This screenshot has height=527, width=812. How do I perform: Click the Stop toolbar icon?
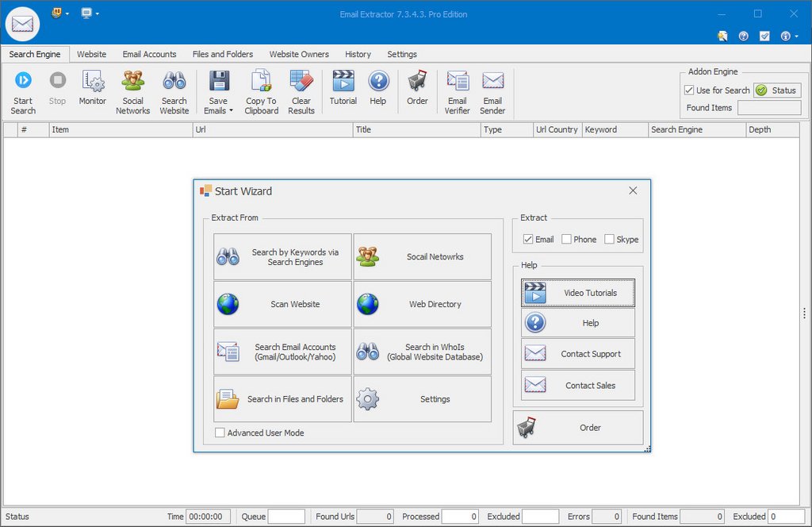point(57,88)
